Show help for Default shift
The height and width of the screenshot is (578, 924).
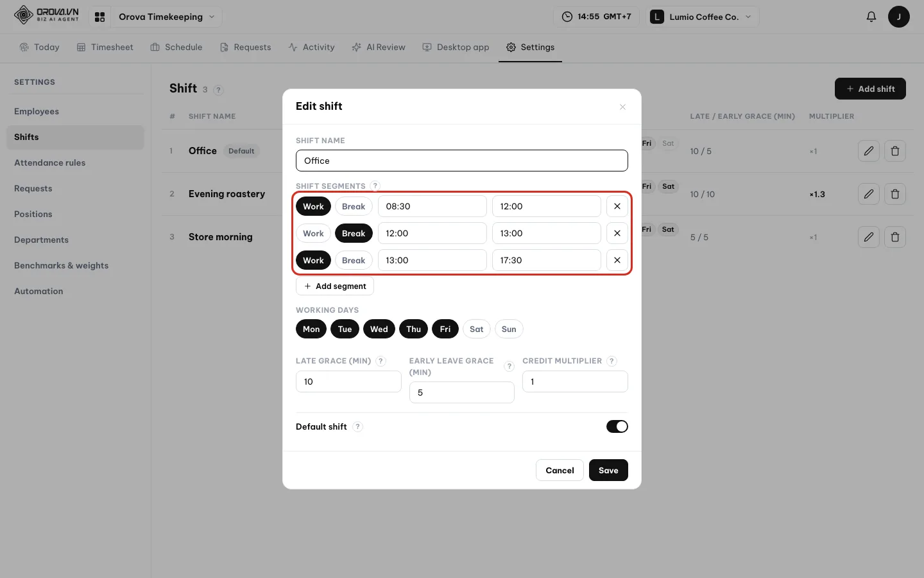(357, 426)
